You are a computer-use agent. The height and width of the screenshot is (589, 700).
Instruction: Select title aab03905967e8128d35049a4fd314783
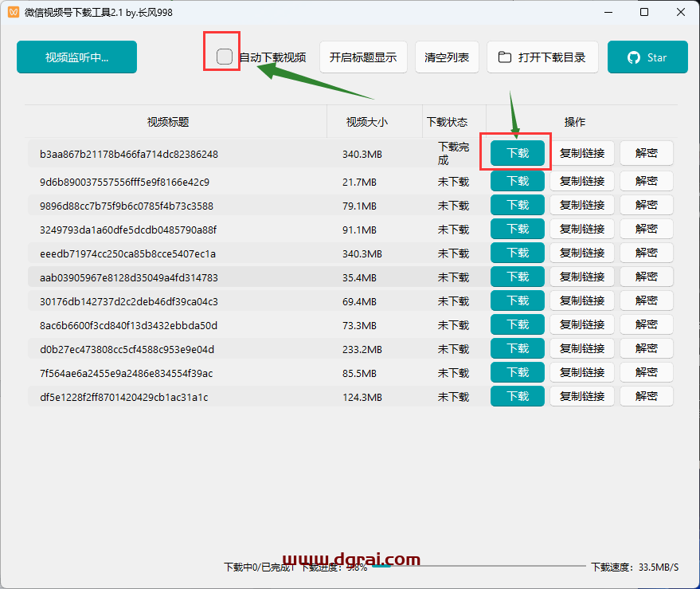(129, 278)
